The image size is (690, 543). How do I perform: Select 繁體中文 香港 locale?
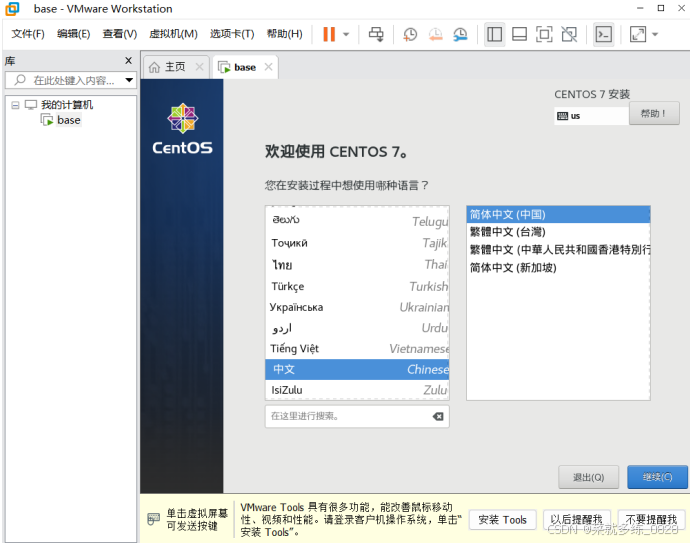[558, 249]
